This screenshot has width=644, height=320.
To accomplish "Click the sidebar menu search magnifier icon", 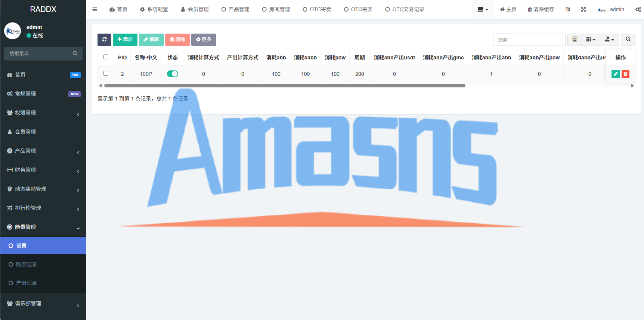I will [75, 53].
